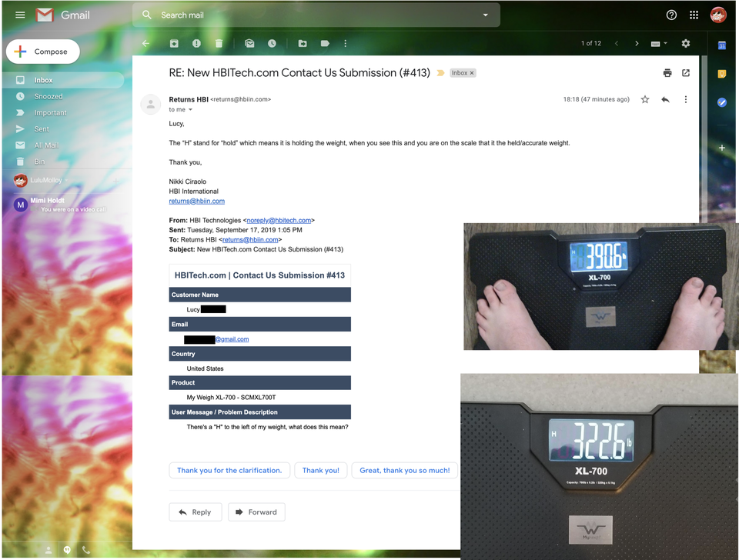
Task: Go to older email arrow
Action: 637,43
